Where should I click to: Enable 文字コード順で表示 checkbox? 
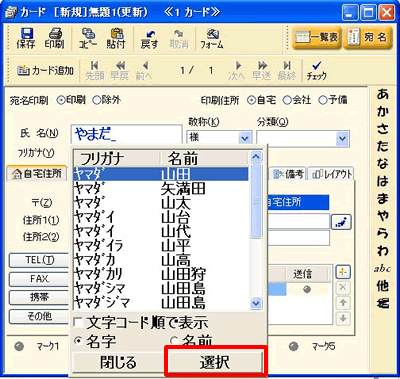pyautogui.click(x=78, y=322)
